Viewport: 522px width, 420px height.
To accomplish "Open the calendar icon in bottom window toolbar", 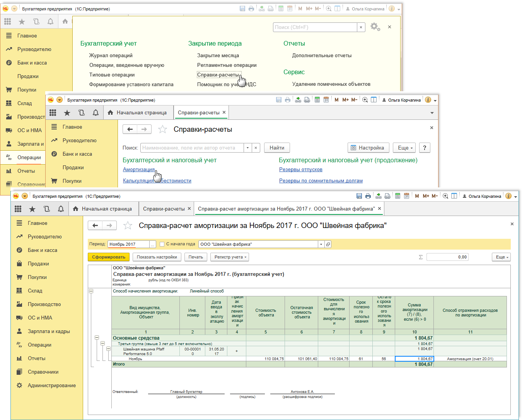I will (x=406, y=196).
